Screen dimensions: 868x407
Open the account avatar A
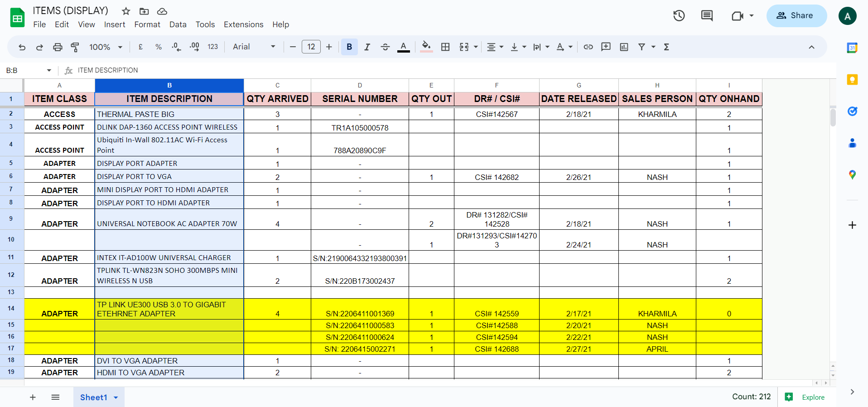point(847,16)
